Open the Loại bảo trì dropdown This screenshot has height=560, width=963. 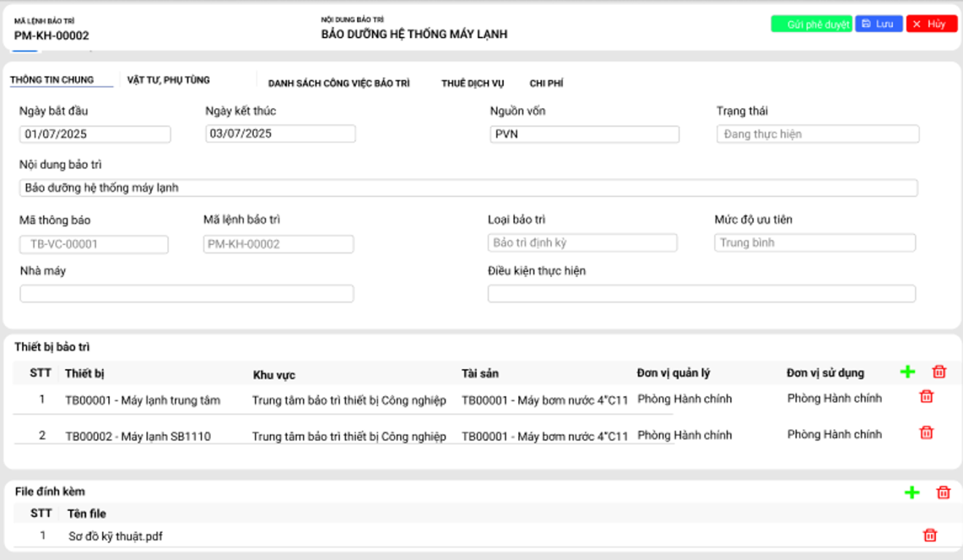point(582,243)
